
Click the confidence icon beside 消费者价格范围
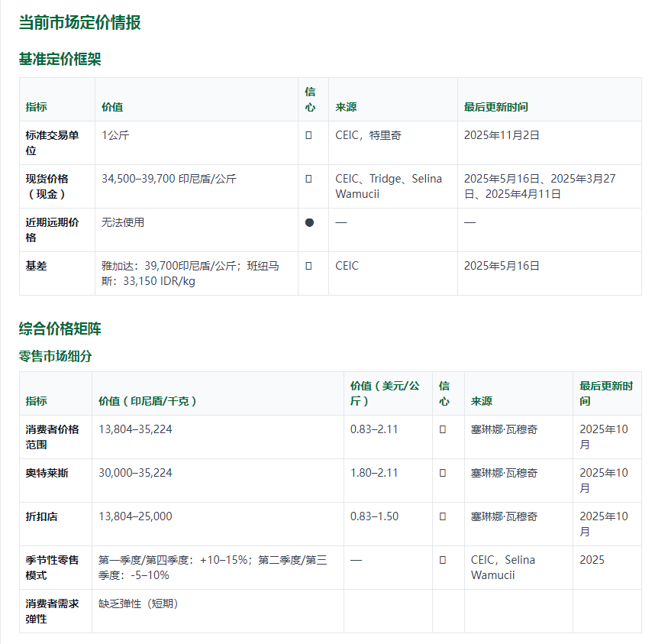point(444,429)
